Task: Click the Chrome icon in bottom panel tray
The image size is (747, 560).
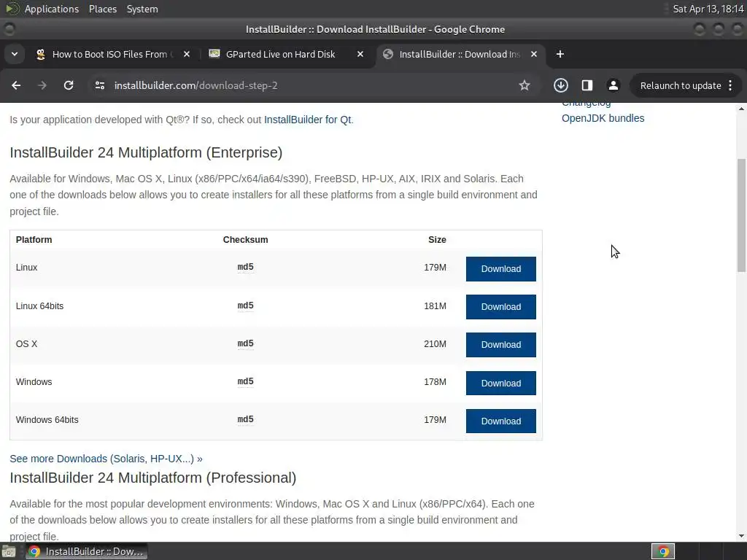Action: coord(663,551)
